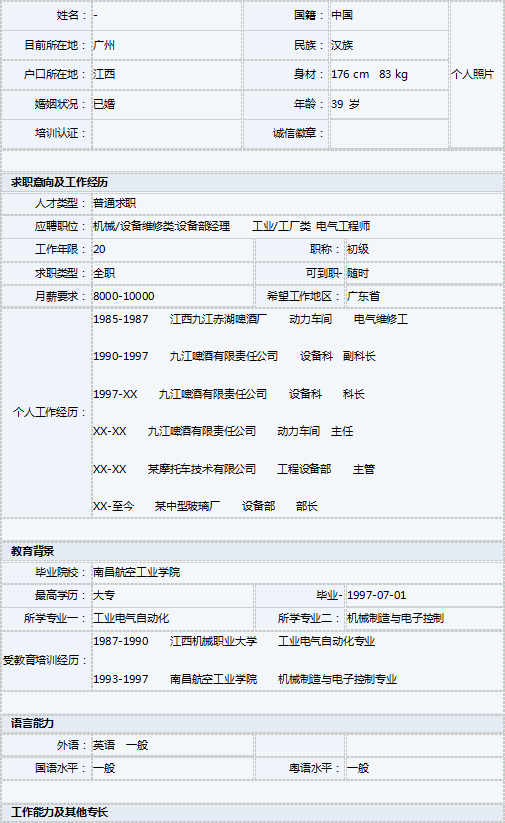Select the 176 cm 83 kg value
The width and height of the screenshot is (505, 823).
coord(370,74)
